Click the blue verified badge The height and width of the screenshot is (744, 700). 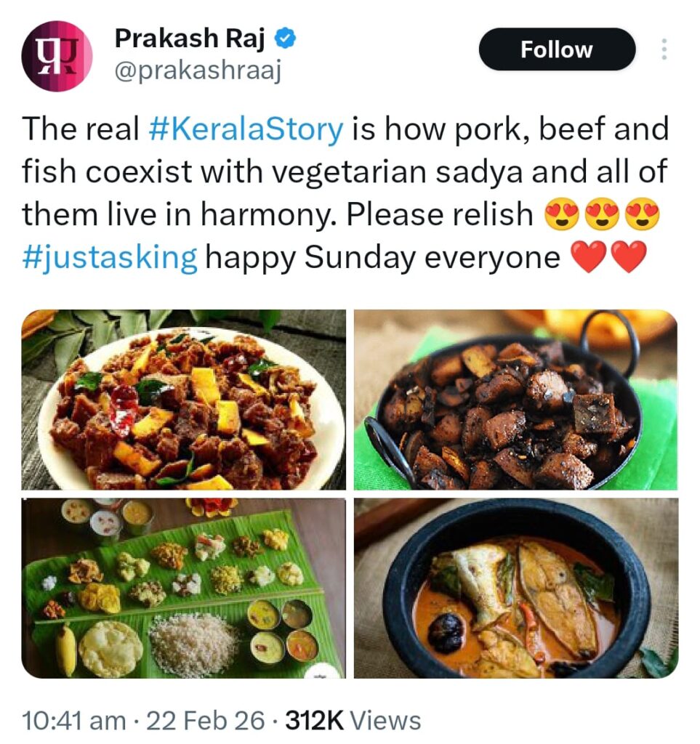click(x=289, y=39)
